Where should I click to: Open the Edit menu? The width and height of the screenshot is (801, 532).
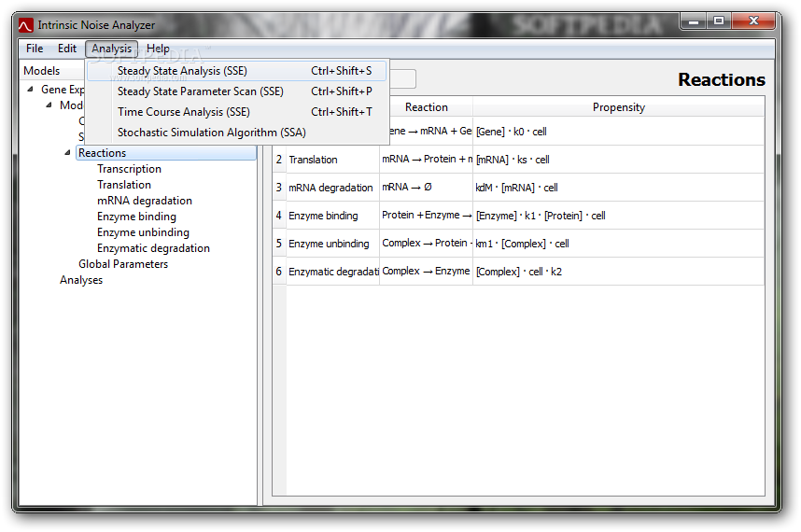67,49
